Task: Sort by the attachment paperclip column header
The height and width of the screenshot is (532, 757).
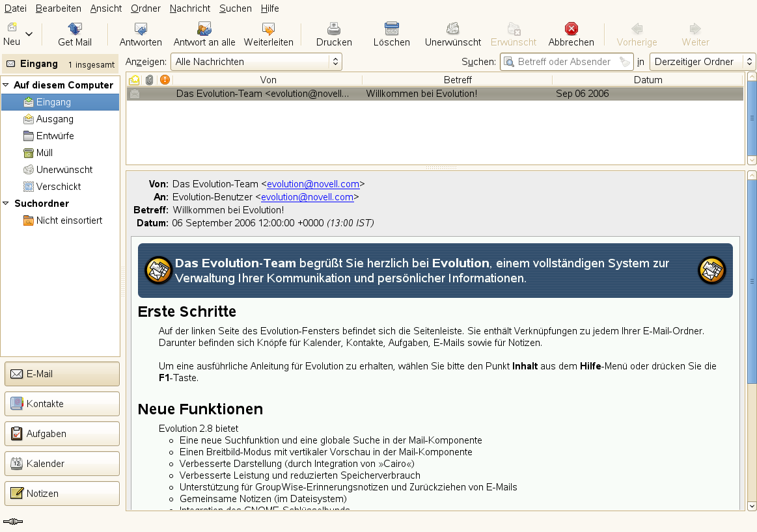Action: (149, 79)
